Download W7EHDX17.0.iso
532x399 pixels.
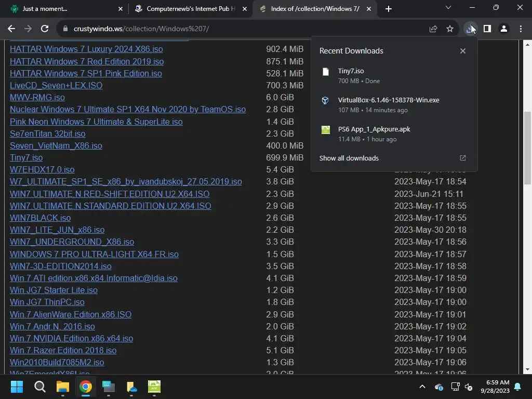click(x=42, y=170)
